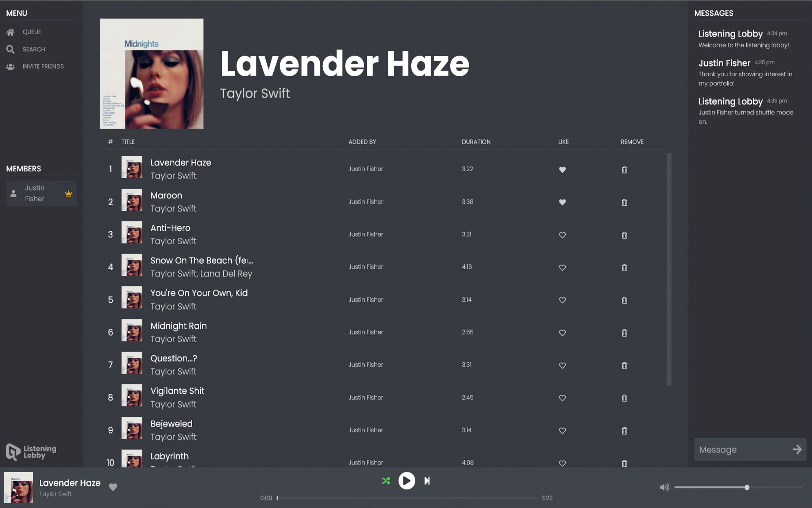This screenshot has width=812, height=508.
Task: Remove Maroon with its trash icon
Action: (x=624, y=202)
